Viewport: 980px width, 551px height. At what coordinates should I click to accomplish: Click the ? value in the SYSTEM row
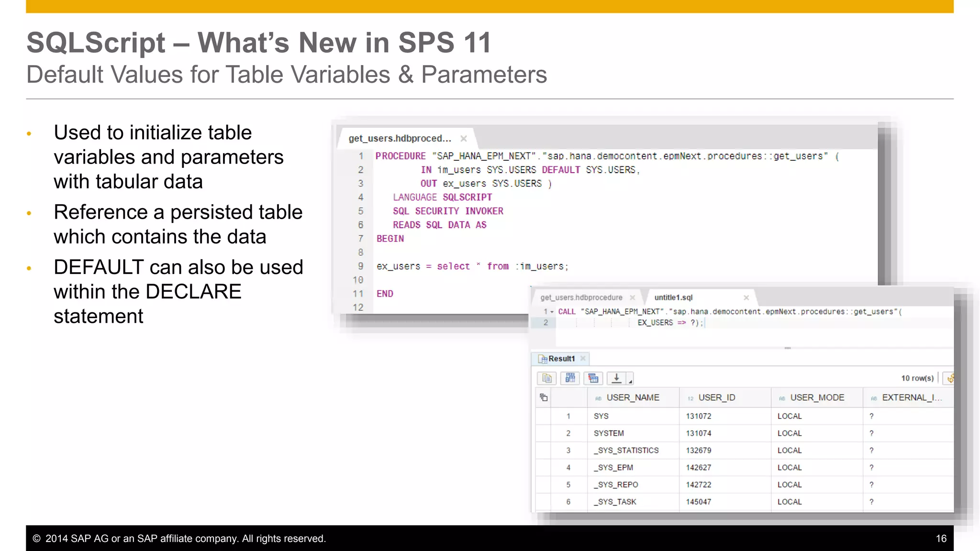871,433
